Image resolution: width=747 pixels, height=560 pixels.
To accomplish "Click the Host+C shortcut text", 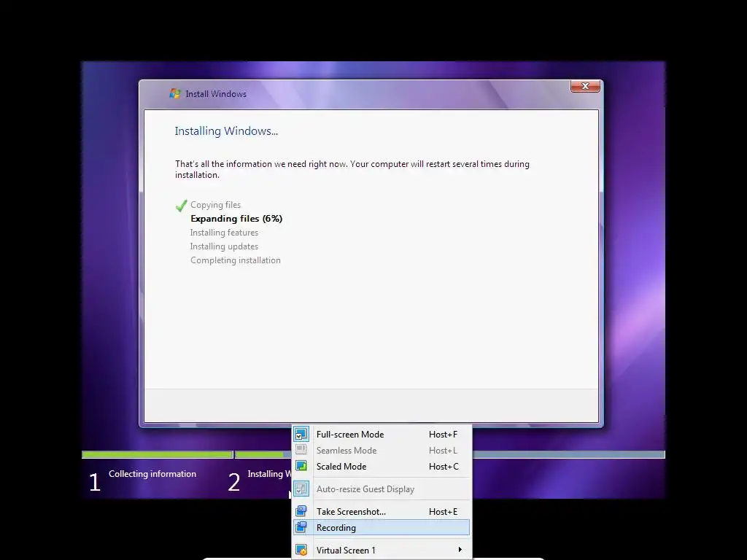I will [x=444, y=466].
